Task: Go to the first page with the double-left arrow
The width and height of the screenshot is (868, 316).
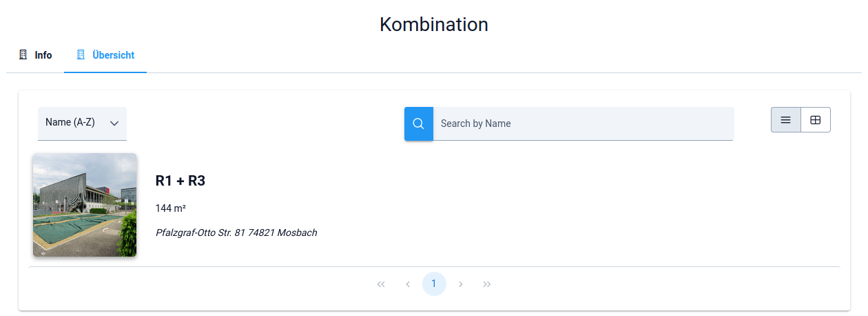Action: click(381, 284)
